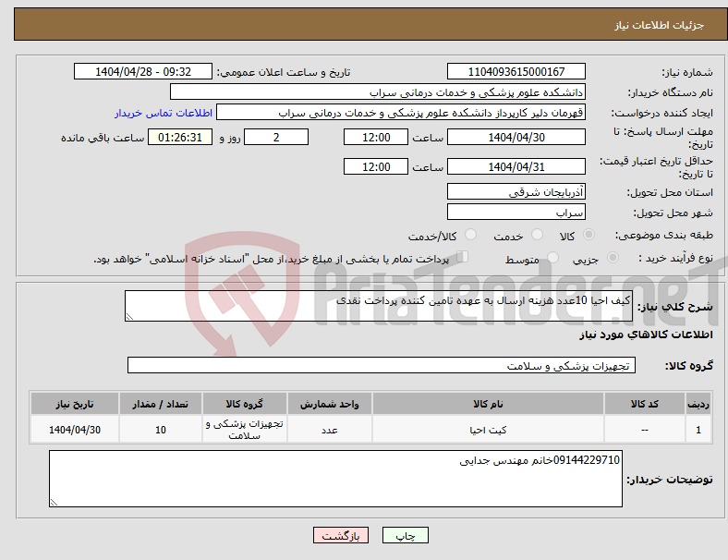Click the چاپ (print) button
Screen dimensions: 728x560
(x=405, y=535)
